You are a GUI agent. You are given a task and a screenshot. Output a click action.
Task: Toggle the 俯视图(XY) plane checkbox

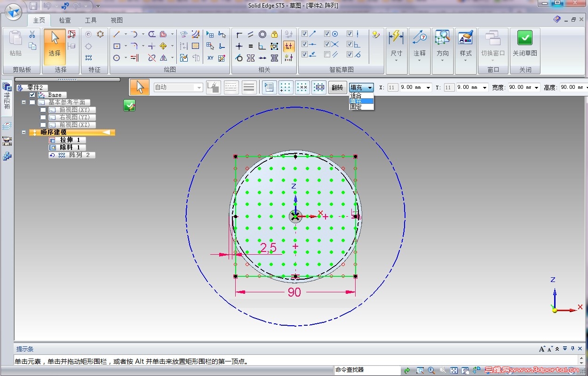point(43,110)
